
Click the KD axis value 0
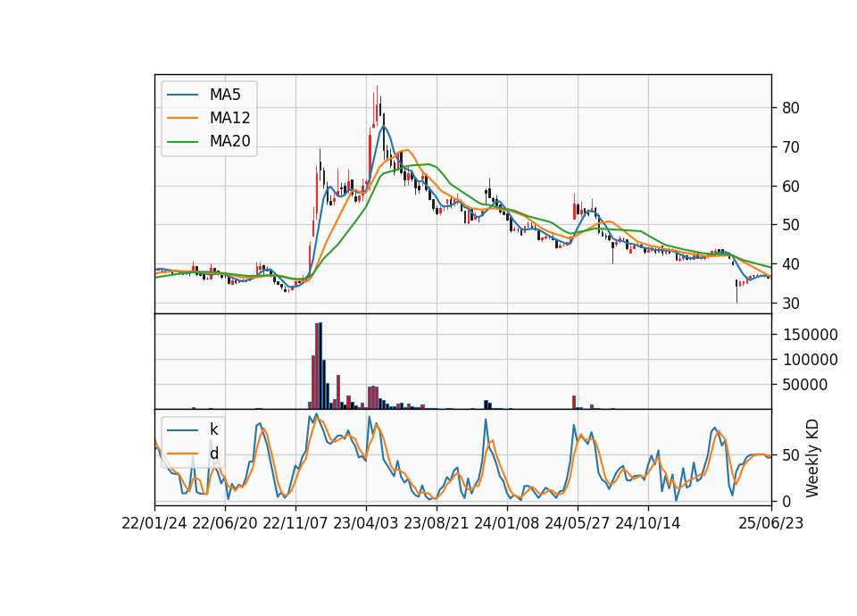pyautogui.click(x=786, y=501)
